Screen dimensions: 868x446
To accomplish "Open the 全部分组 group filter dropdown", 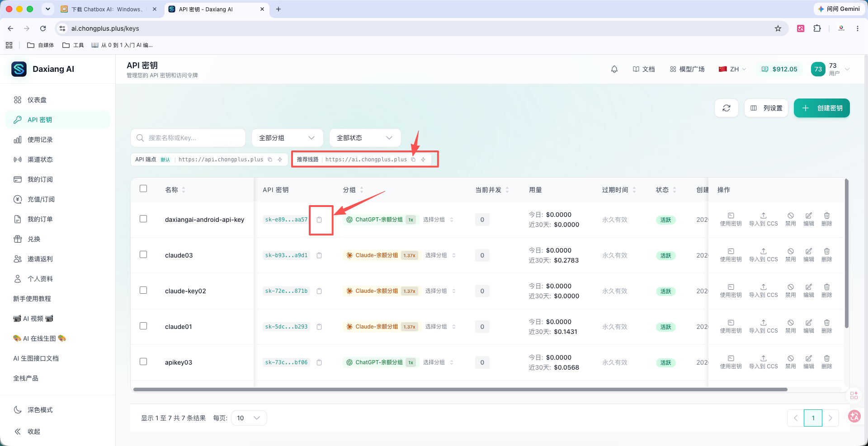I will tap(287, 138).
